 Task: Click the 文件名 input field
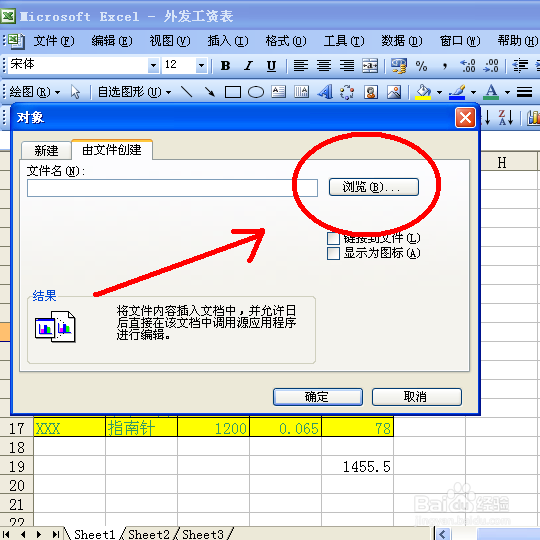point(172,188)
